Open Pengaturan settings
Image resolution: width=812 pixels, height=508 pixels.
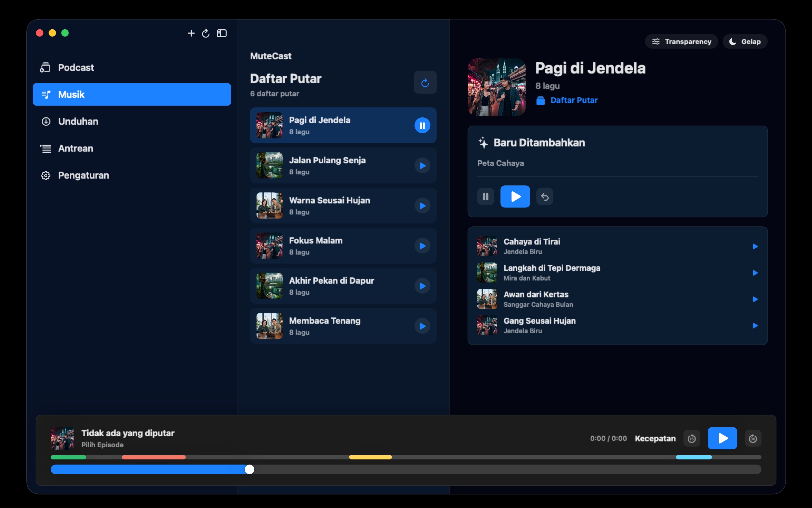point(132,175)
